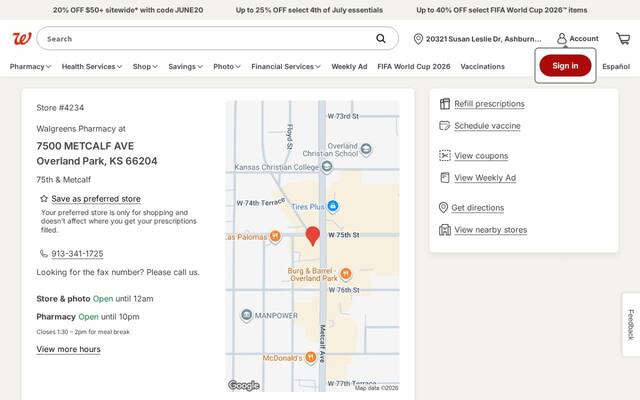Click the Schedule vaccine calendar icon
This screenshot has width=640, height=400.
point(444,125)
